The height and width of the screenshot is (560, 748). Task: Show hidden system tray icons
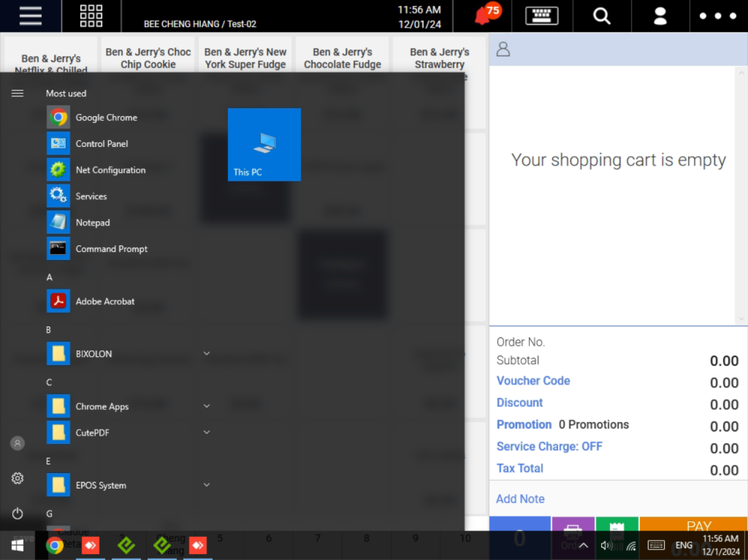(583, 545)
